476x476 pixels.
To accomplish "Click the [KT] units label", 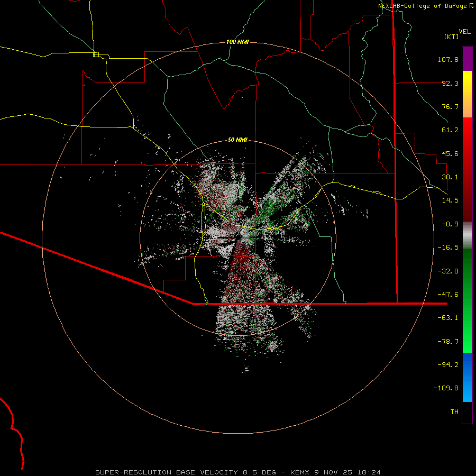I will 452,36.
